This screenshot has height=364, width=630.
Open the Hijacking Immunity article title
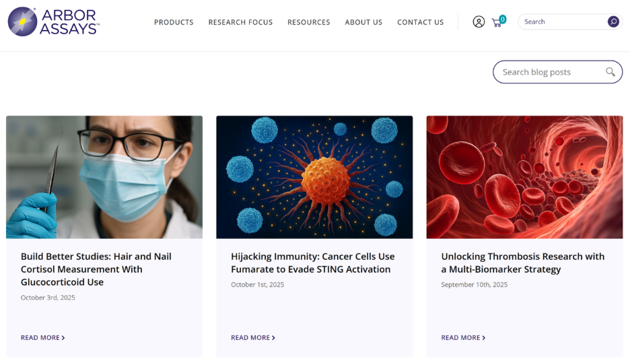(312, 262)
